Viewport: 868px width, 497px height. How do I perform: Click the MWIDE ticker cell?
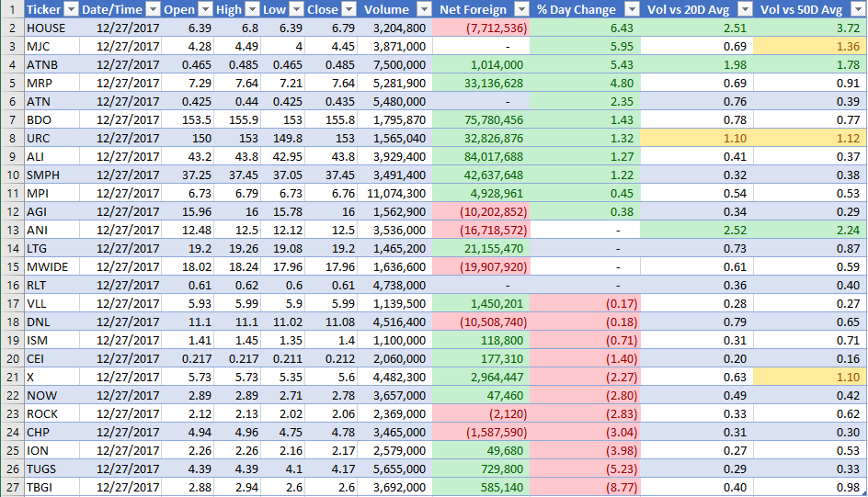click(52, 266)
